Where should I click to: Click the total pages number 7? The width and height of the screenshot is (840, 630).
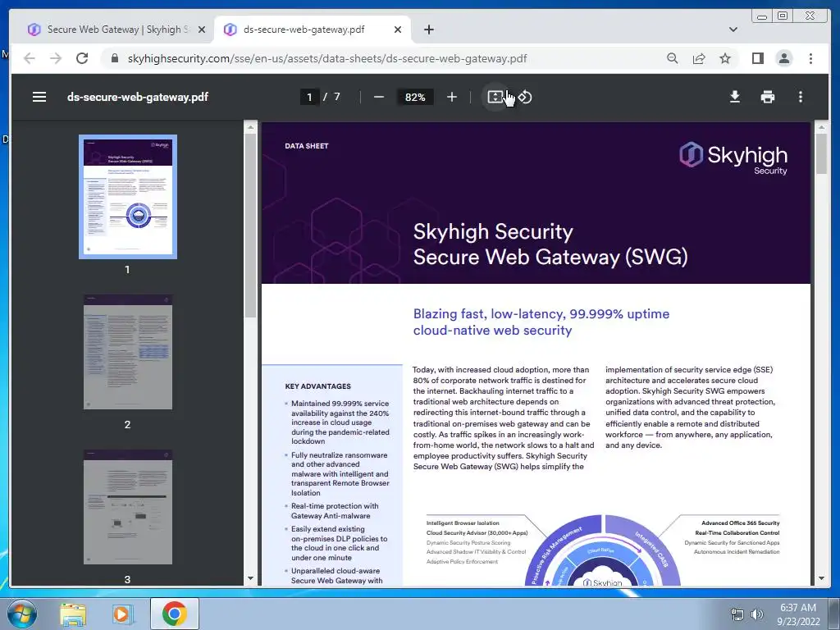[x=337, y=97]
